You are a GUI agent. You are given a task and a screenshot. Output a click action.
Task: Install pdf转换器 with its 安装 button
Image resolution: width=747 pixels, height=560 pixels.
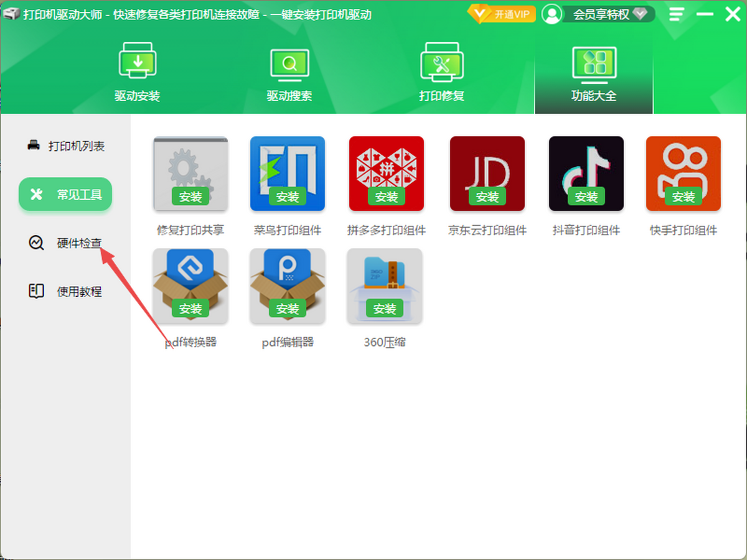[x=190, y=309]
